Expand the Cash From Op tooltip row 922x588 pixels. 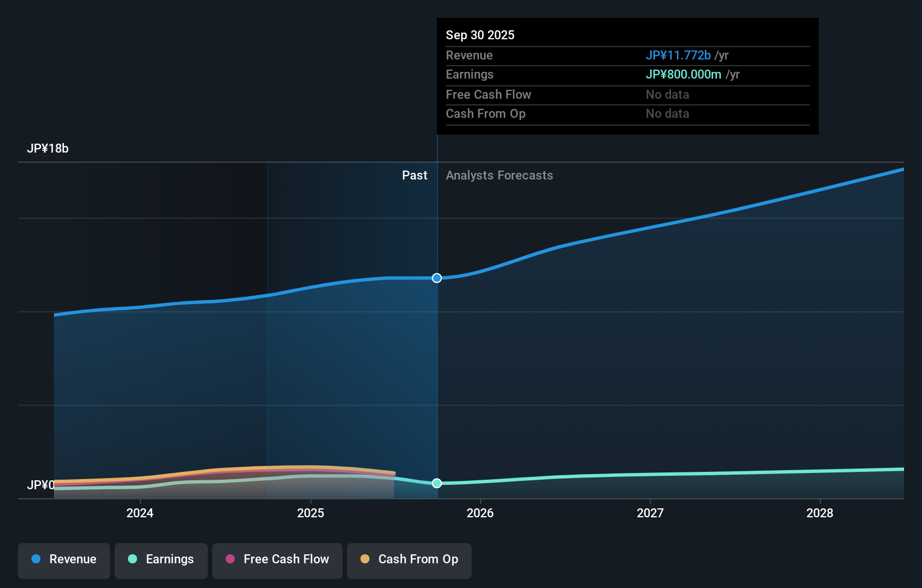pos(486,114)
